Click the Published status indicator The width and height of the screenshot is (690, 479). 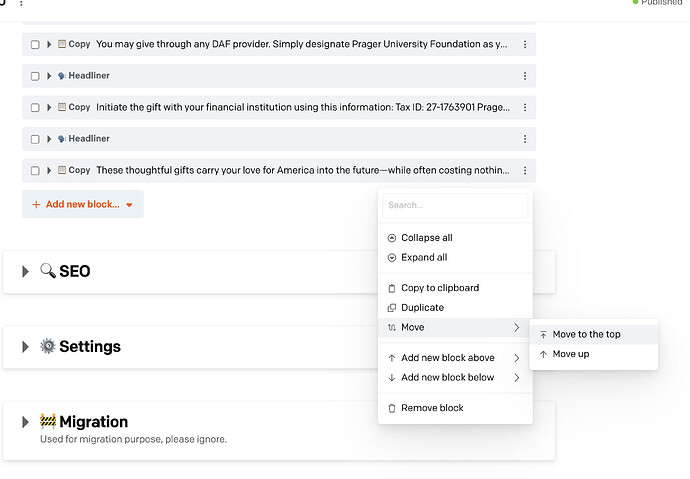(x=657, y=3)
